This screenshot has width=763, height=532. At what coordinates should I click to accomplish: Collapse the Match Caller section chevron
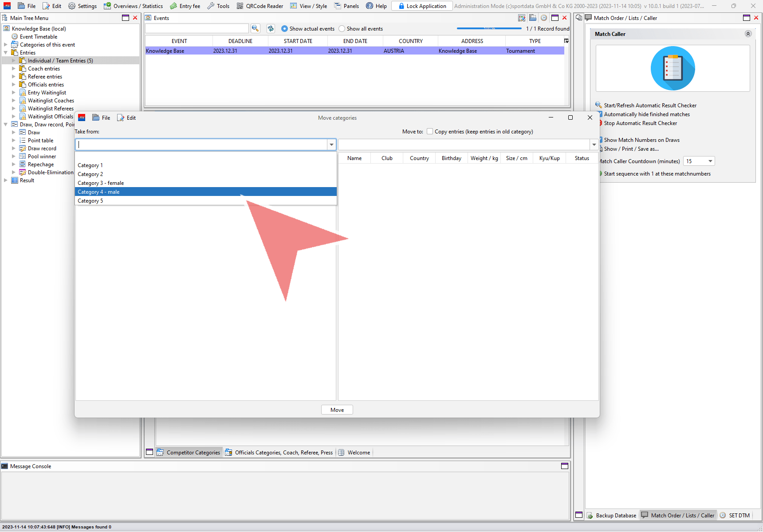coord(748,34)
